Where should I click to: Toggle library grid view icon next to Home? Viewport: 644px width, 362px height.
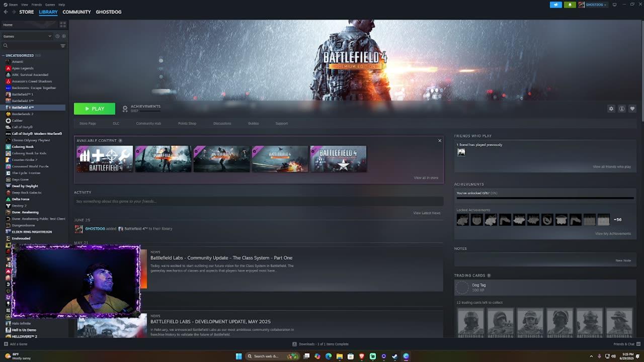coord(63,24)
